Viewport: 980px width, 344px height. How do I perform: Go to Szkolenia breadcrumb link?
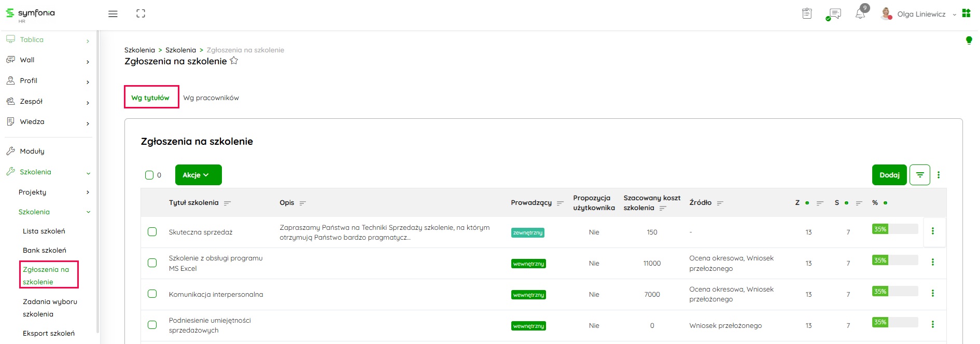[180, 50]
